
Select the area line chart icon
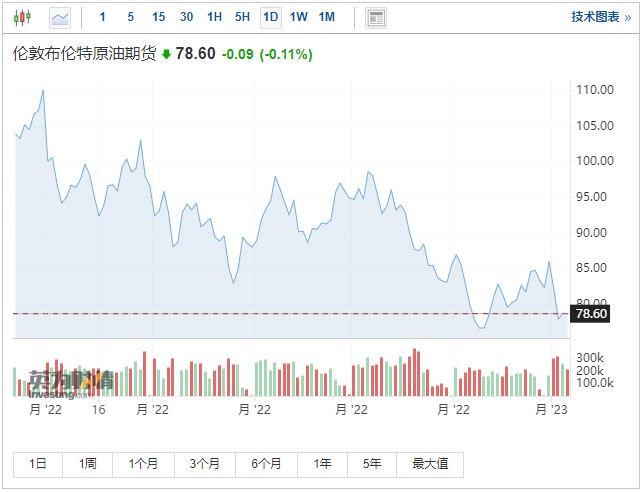pyautogui.click(x=60, y=17)
